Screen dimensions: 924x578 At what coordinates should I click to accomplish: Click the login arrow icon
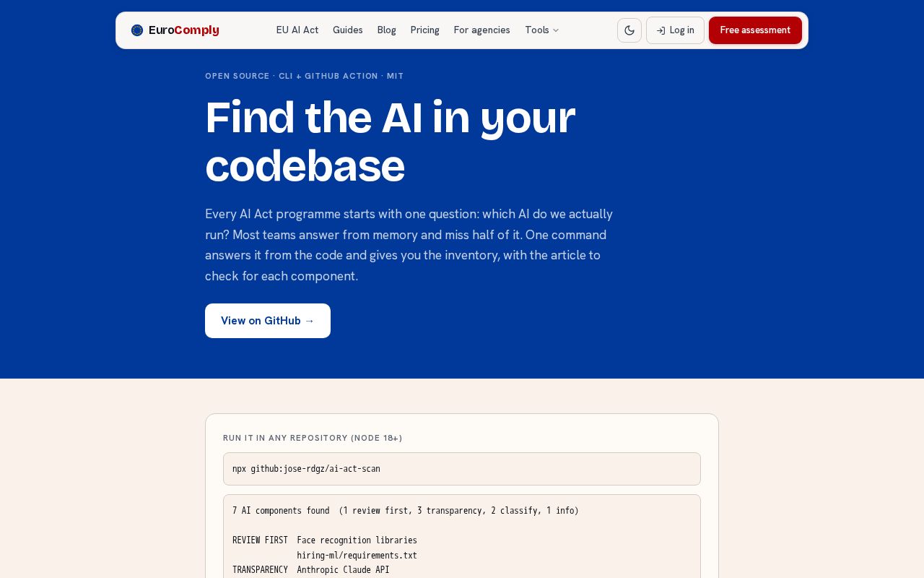point(661,30)
